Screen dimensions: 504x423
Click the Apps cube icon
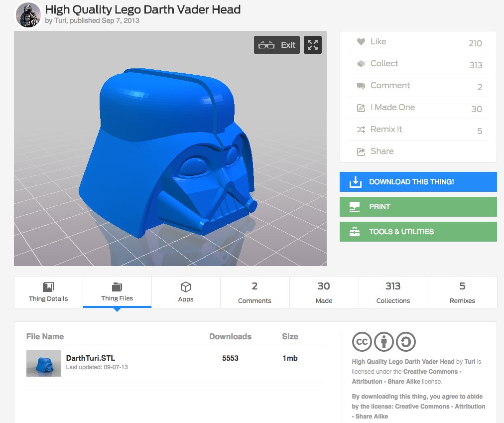[186, 287]
